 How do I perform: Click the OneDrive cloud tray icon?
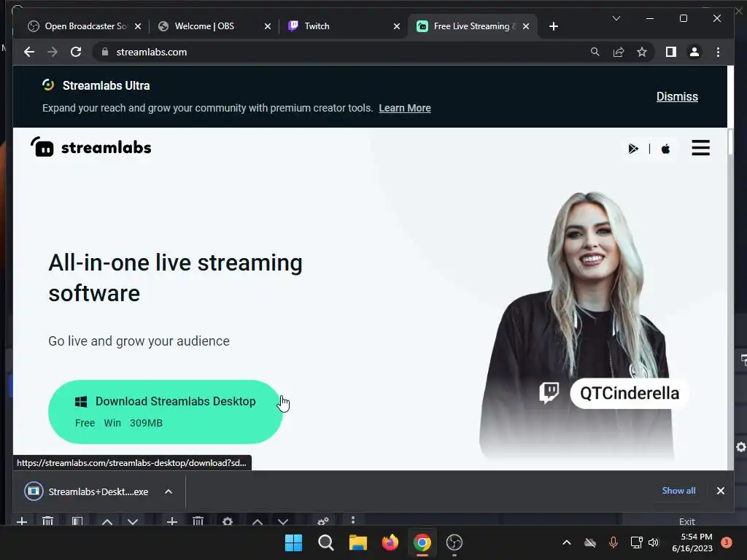[x=590, y=542]
